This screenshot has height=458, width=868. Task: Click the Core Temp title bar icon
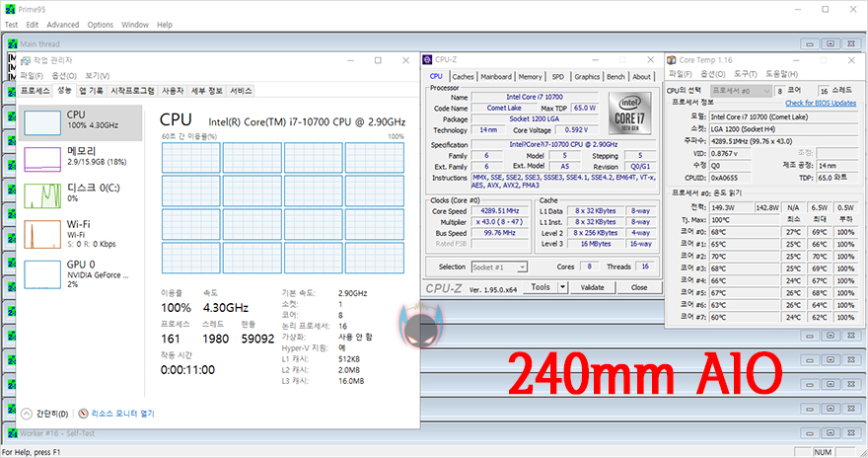pyautogui.click(x=672, y=60)
